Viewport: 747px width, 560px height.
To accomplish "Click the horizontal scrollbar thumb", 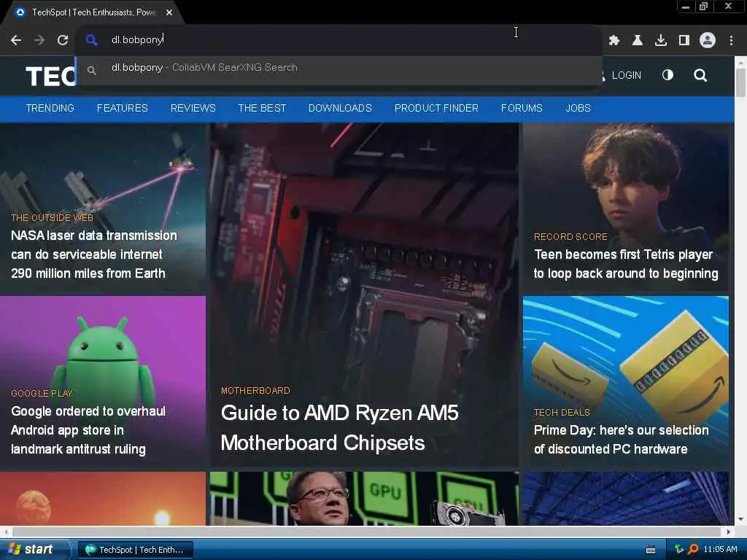I will [365, 532].
